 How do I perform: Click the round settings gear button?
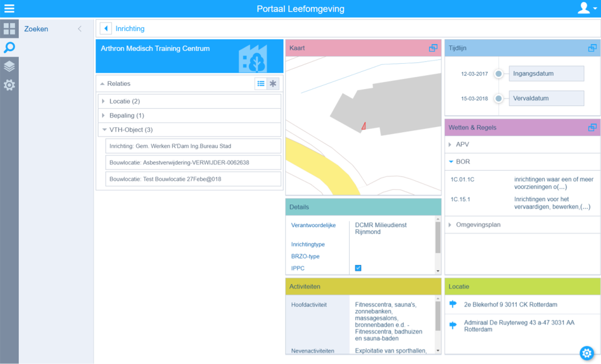(x=587, y=353)
